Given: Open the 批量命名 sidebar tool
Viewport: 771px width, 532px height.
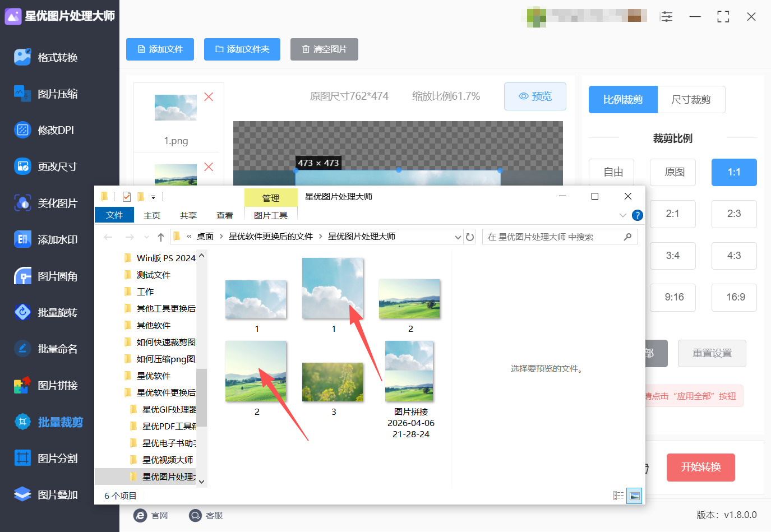Looking at the screenshot, I should coord(46,349).
